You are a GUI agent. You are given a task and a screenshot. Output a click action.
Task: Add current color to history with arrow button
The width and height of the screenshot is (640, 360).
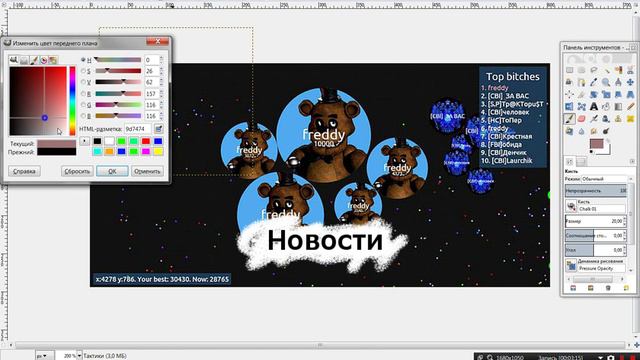point(84,141)
